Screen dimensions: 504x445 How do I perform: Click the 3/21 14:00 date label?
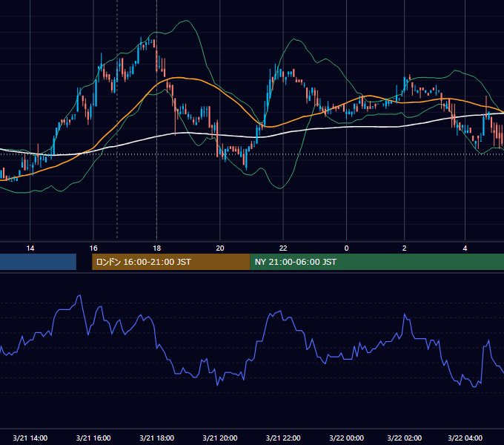click(x=30, y=438)
